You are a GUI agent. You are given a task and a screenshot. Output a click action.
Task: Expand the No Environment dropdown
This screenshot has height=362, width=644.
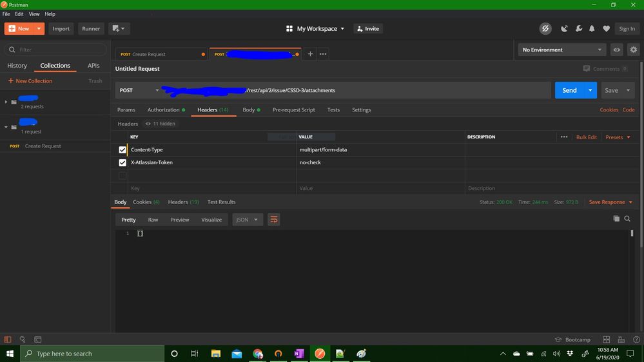[x=561, y=50]
